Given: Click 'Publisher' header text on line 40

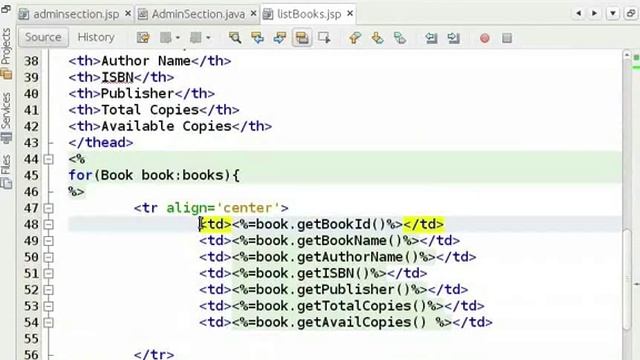Looking at the screenshot, I should coord(138,93).
